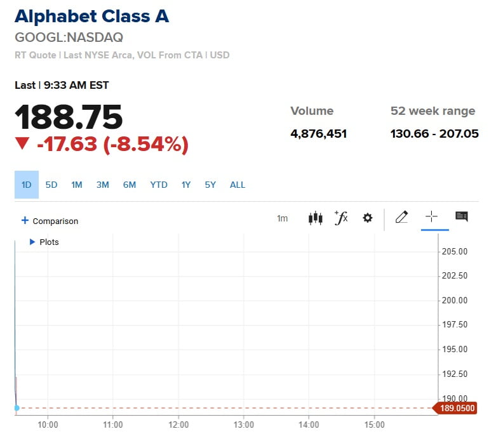Toggle the crosshair tool
496x448 pixels.
tap(431, 217)
